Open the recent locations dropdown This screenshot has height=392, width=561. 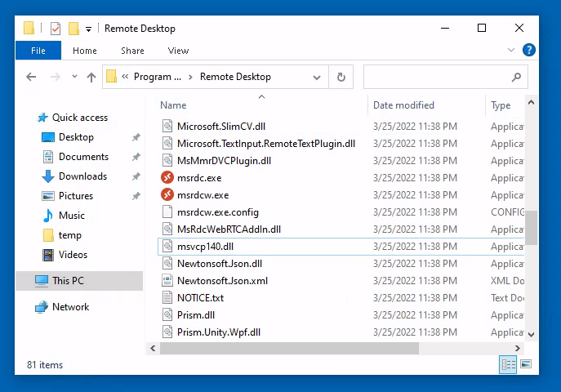pyautogui.click(x=74, y=76)
